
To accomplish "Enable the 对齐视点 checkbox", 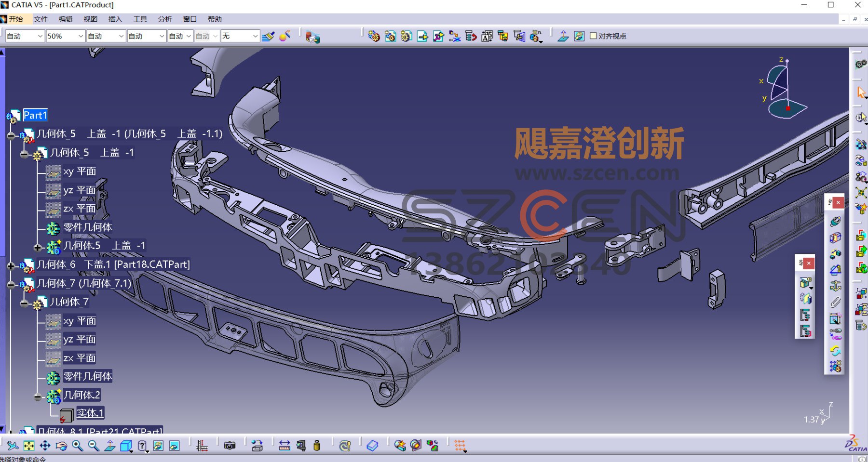I will 593,36.
